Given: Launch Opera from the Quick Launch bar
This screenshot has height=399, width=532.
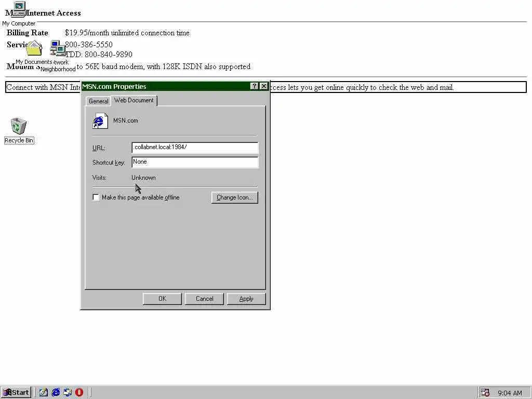Looking at the screenshot, I should (79, 392).
